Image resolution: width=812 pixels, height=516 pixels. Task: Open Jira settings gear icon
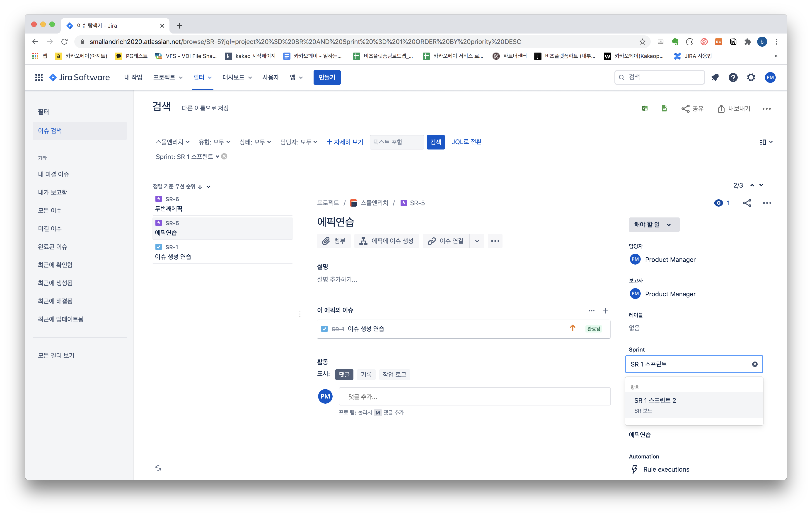pyautogui.click(x=751, y=77)
